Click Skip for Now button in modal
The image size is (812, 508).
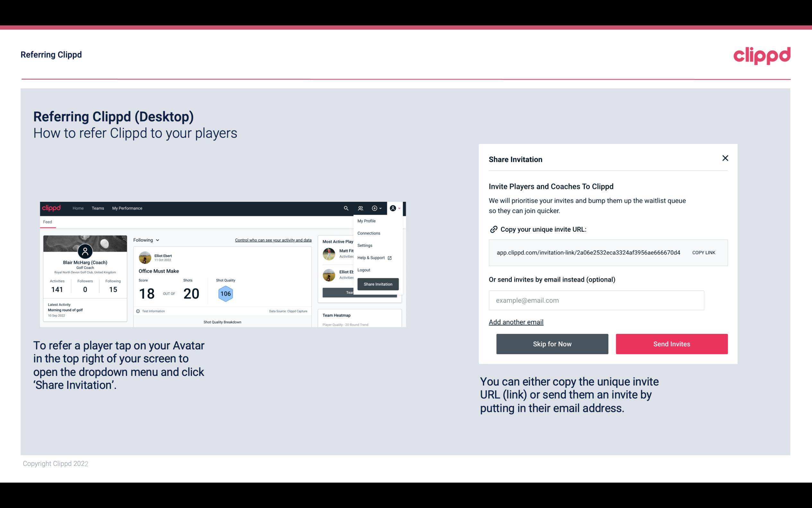click(x=552, y=344)
